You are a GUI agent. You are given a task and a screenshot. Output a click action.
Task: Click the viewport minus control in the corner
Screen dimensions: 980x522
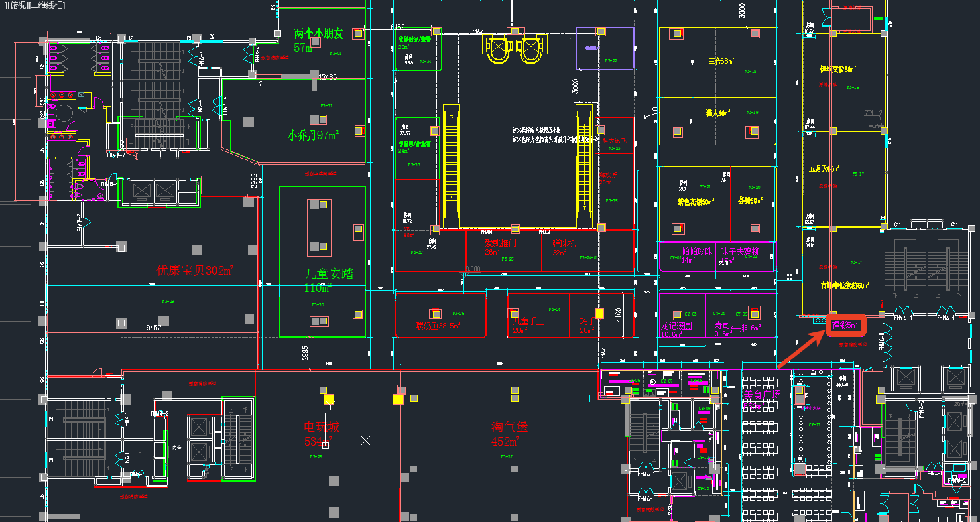3,5
